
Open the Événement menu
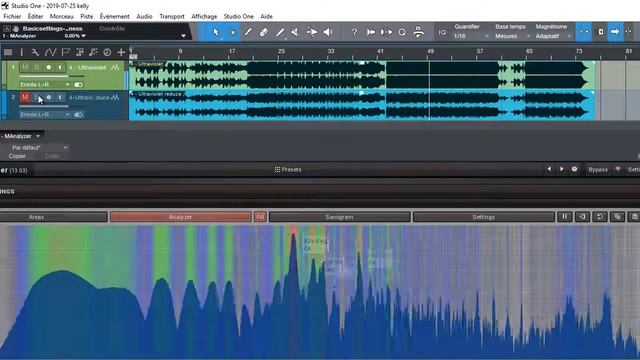point(115,16)
